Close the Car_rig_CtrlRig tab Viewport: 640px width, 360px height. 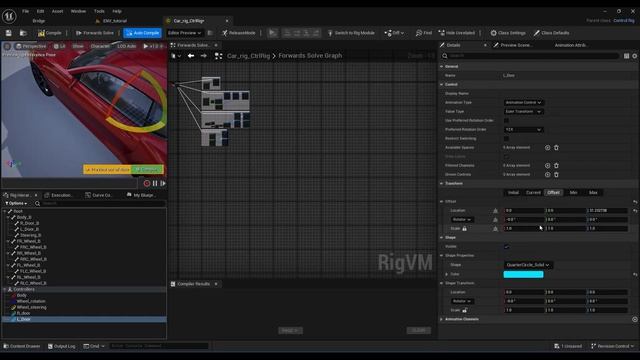point(227,21)
